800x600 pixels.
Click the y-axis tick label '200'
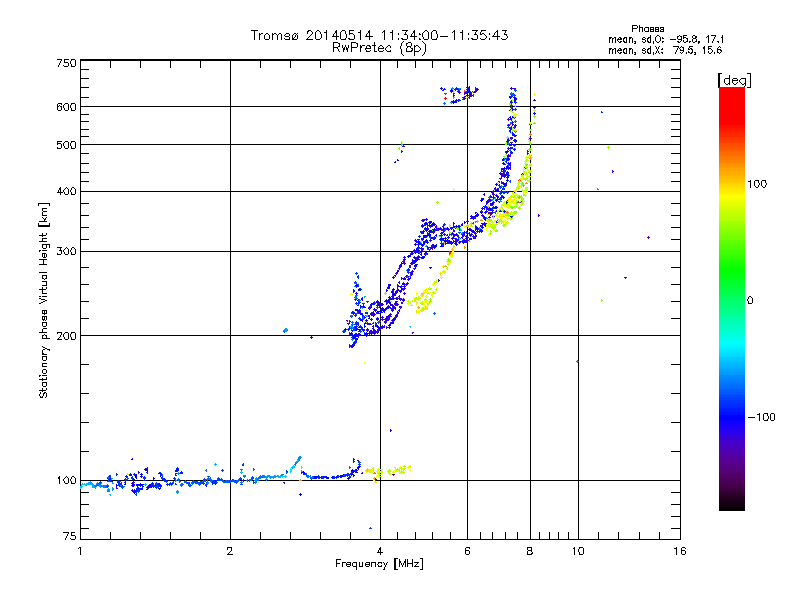click(x=66, y=336)
